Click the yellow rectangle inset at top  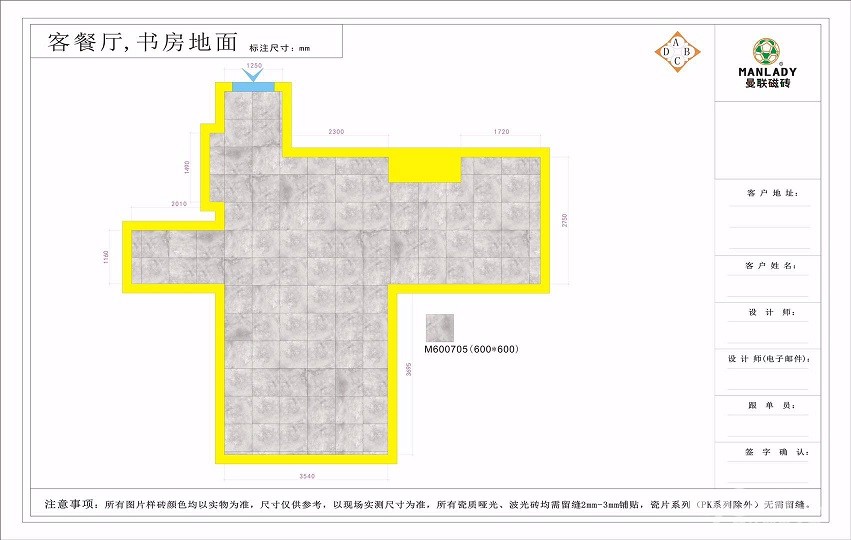click(424, 165)
